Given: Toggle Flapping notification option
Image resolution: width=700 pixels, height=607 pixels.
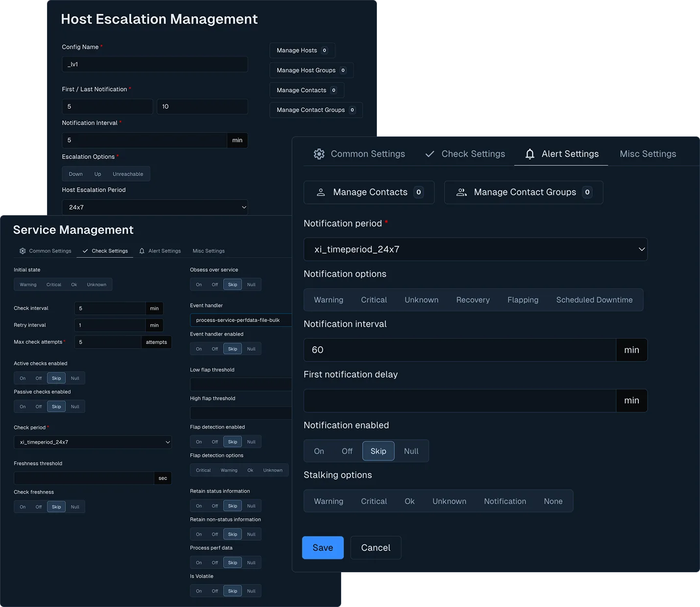Looking at the screenshot, I should click(523, 300).
